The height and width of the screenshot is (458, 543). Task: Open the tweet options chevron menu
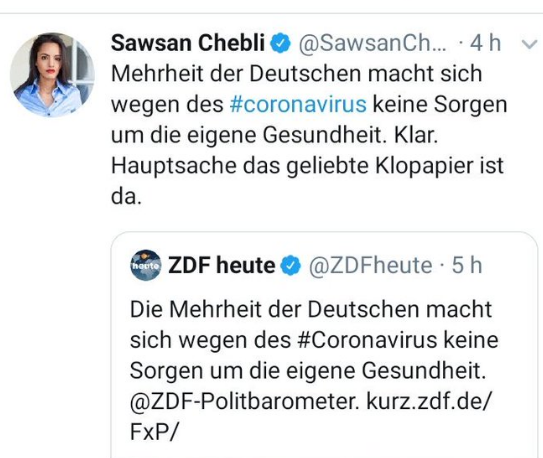tap(529, 44)
